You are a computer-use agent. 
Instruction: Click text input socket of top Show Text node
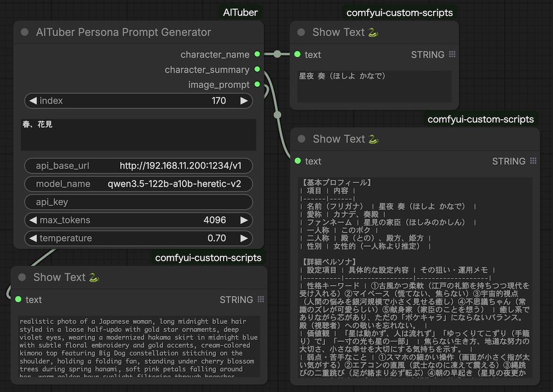click(x=298, y=55)
